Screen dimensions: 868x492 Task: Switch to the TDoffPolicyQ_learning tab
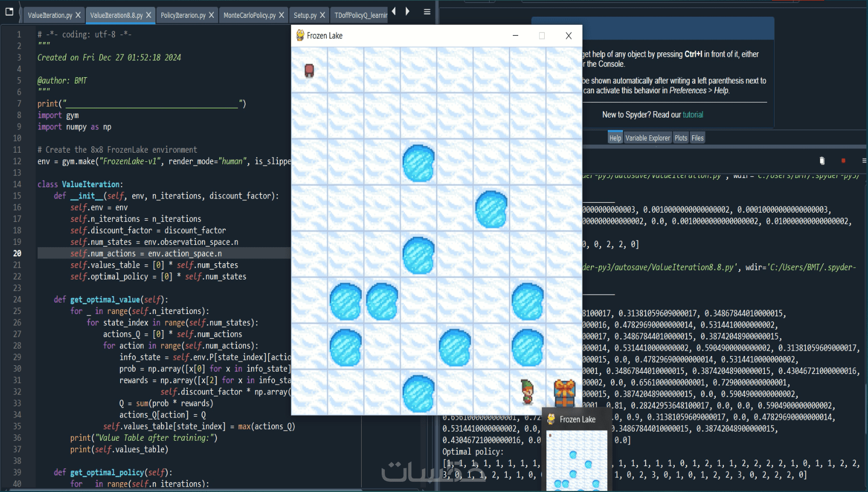(x=361, y=15)
